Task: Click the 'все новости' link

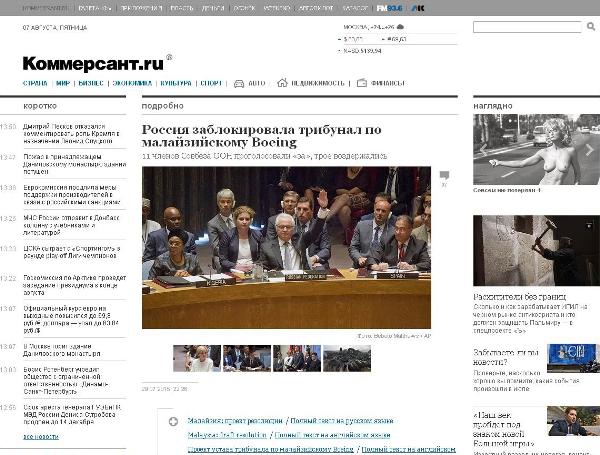Action: pos(41,437)
